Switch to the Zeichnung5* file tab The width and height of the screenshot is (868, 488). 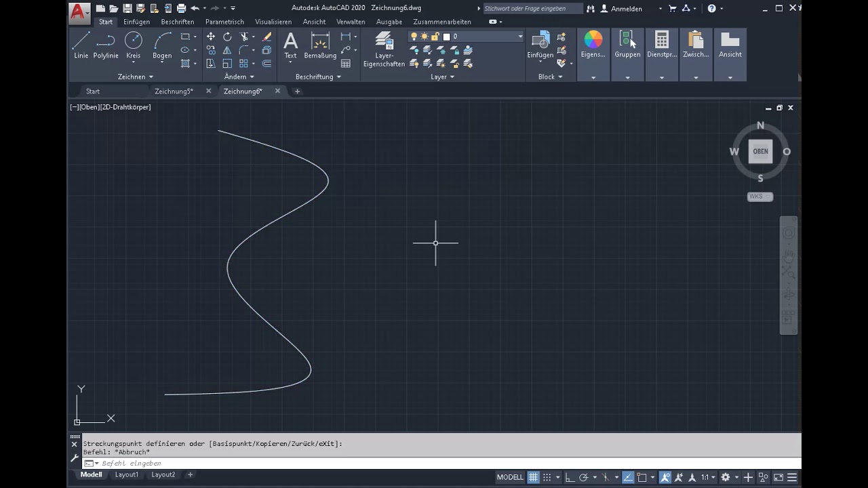tap(174, 91)
